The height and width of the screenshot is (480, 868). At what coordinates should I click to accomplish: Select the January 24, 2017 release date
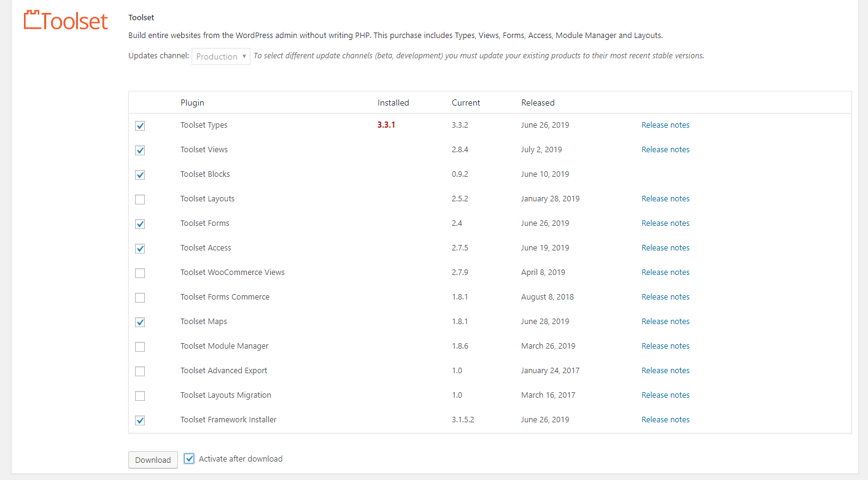click(550, 371)
